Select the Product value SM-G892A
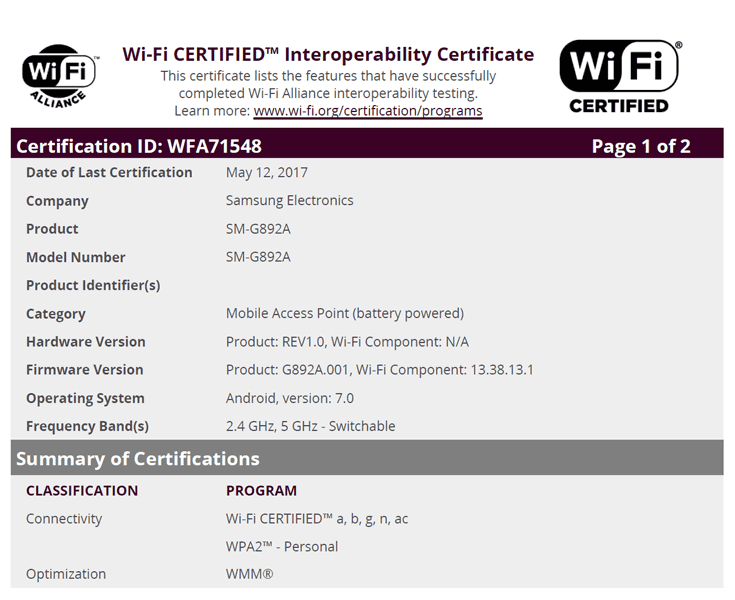The width and height of the screenshot is (735, 600). coord(258,229)
